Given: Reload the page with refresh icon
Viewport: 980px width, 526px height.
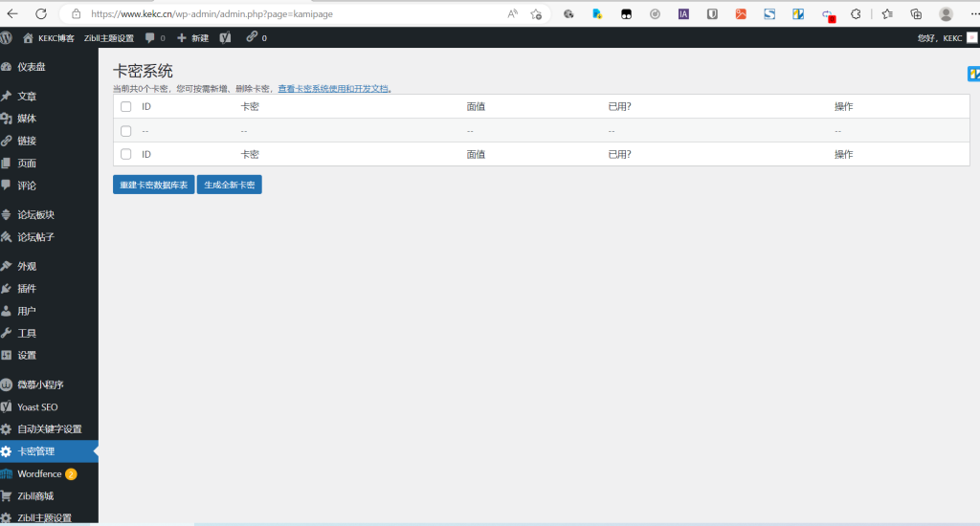Looking at the screenshot, I should (41, 13).
